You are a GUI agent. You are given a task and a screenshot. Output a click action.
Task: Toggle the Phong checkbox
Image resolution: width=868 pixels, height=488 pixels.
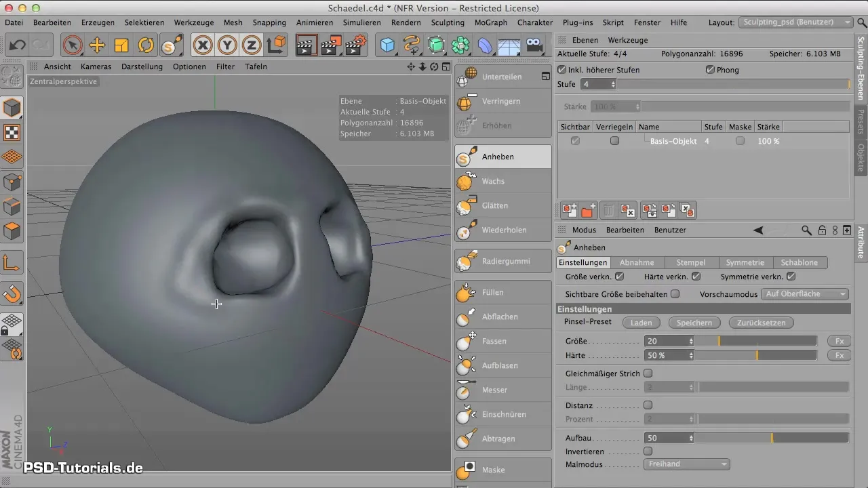(x=710, y=70)
